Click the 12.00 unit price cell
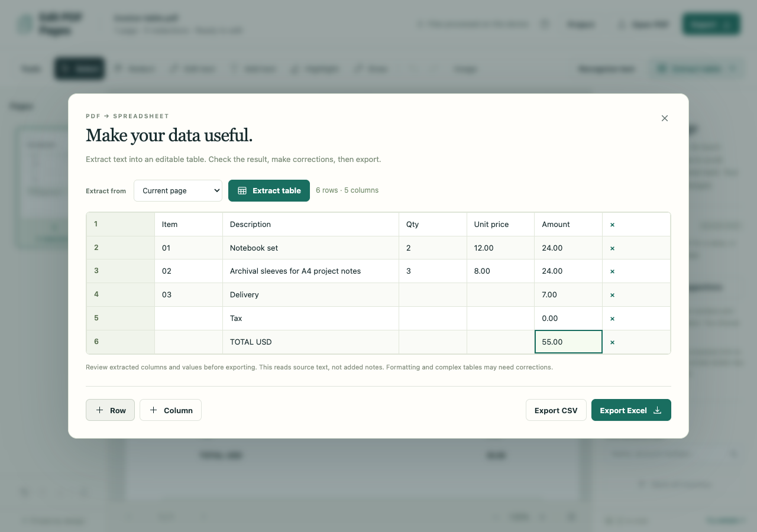 [500, 248]
